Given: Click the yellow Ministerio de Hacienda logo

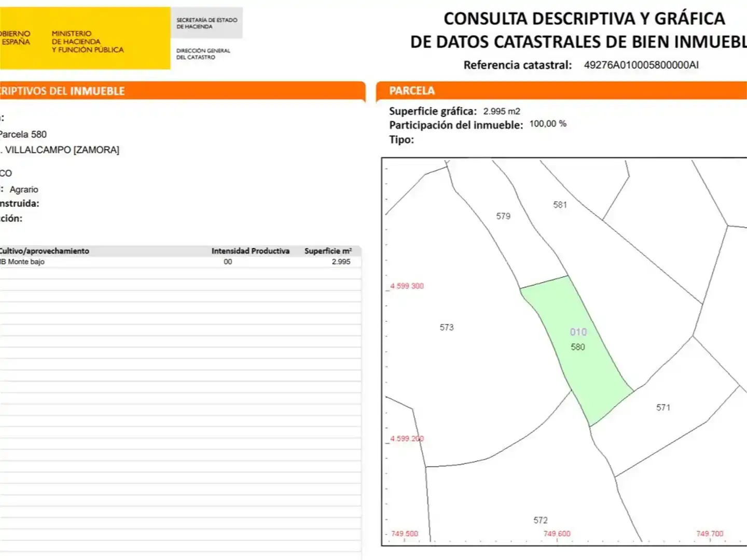Looking at the screenshot, I should tap(85, 38).
